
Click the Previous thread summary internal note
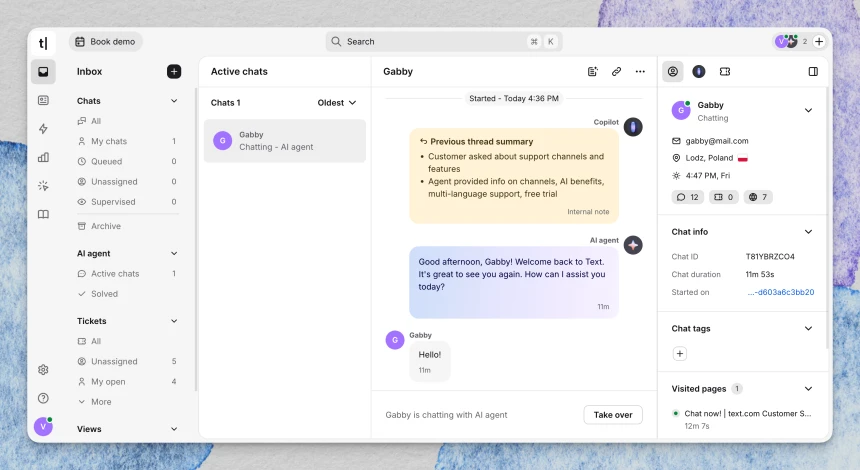tap(514, 176)
